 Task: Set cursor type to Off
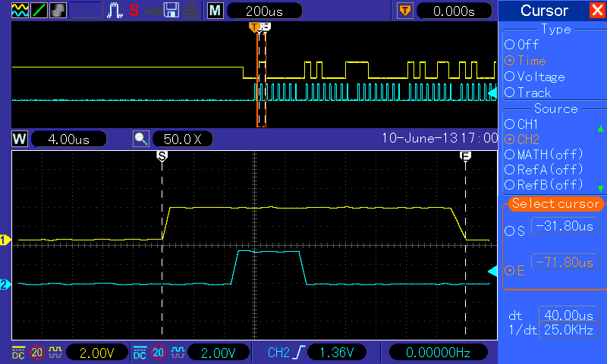(522, 45)
